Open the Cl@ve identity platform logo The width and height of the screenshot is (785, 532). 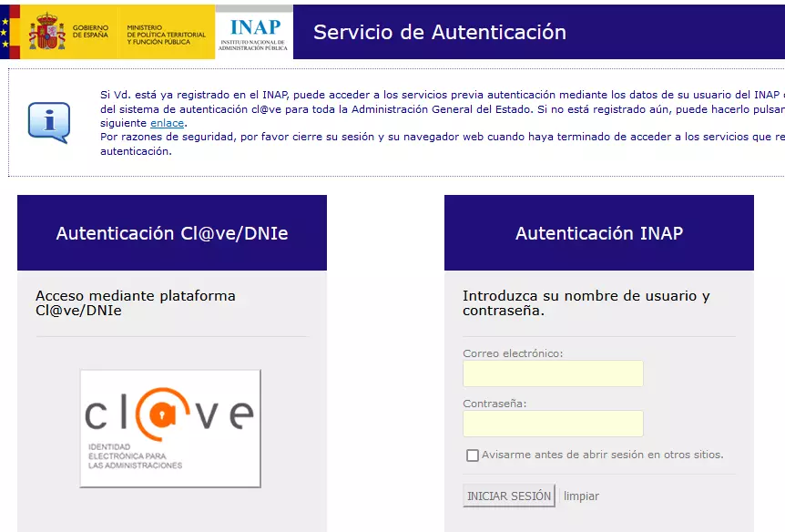[170, 428]
